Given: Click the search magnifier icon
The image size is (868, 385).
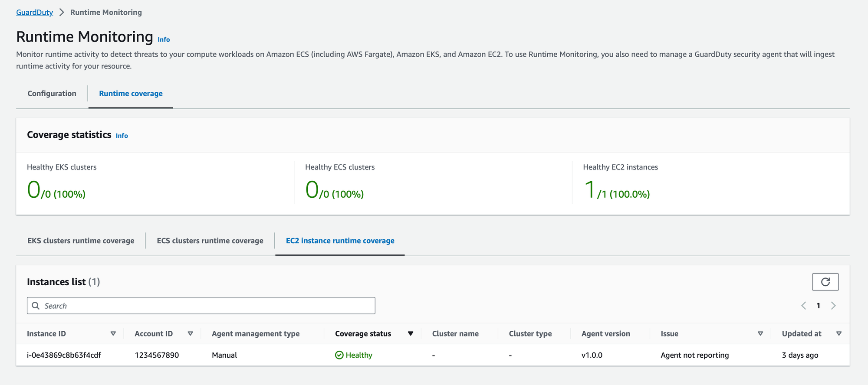Looking at the screenshot, I should pos(36,306).
